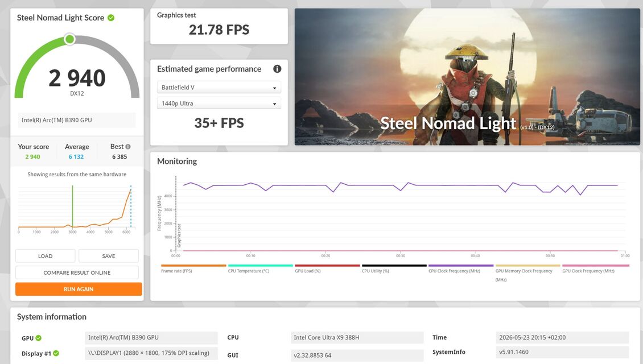The width and height of the screenshot is (643, 364).
Task: Click the Steel Nomad Light banner image
Action: (467, 77)
